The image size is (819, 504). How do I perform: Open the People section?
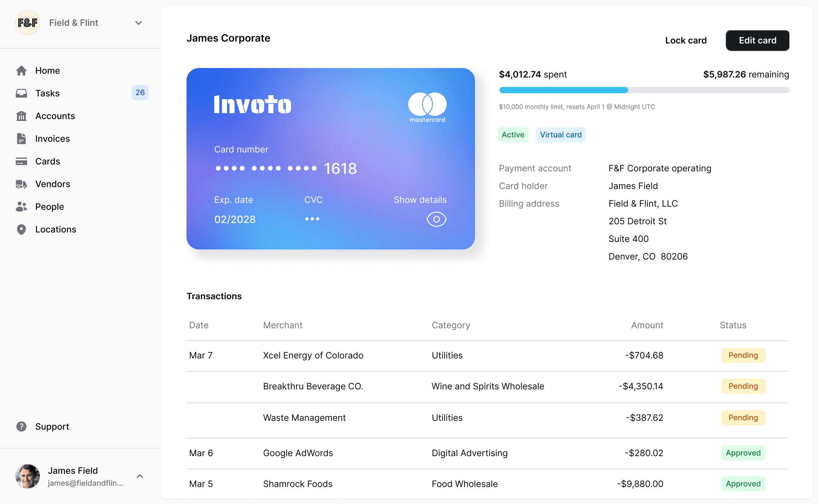click(x=49, y=206)
